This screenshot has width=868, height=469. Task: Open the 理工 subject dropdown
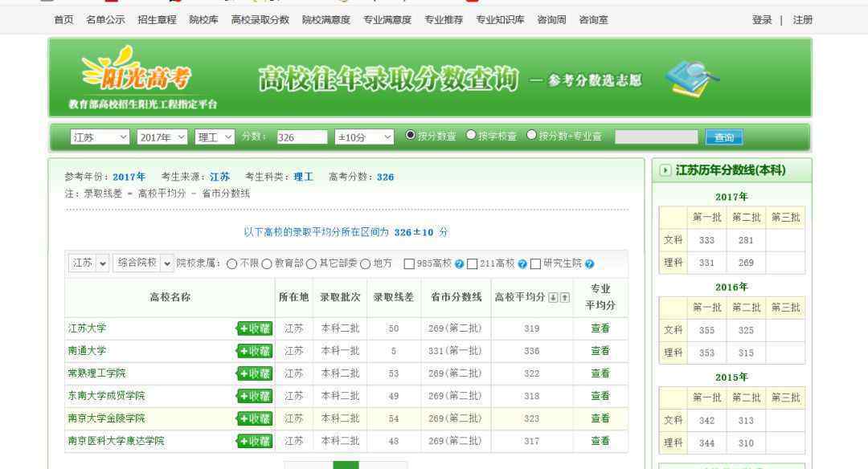(x=215, y=137)
